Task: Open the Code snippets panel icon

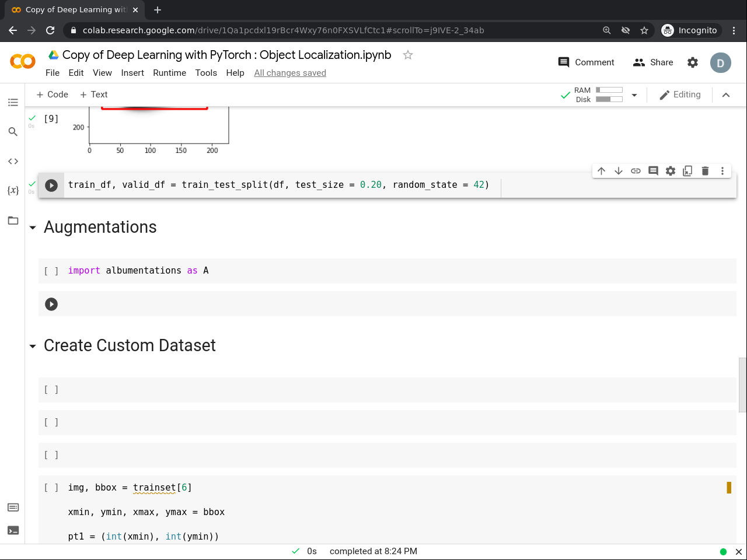Action: (13, 161)
